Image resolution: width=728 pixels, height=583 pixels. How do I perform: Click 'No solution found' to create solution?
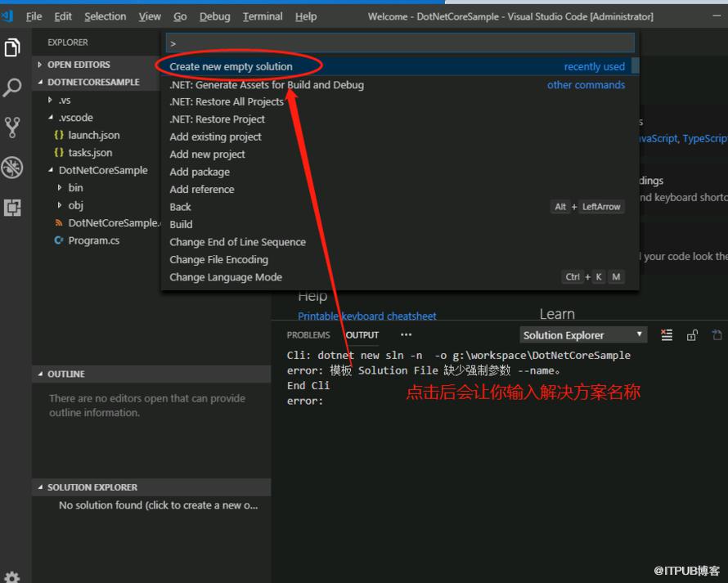tap(159, 505)
